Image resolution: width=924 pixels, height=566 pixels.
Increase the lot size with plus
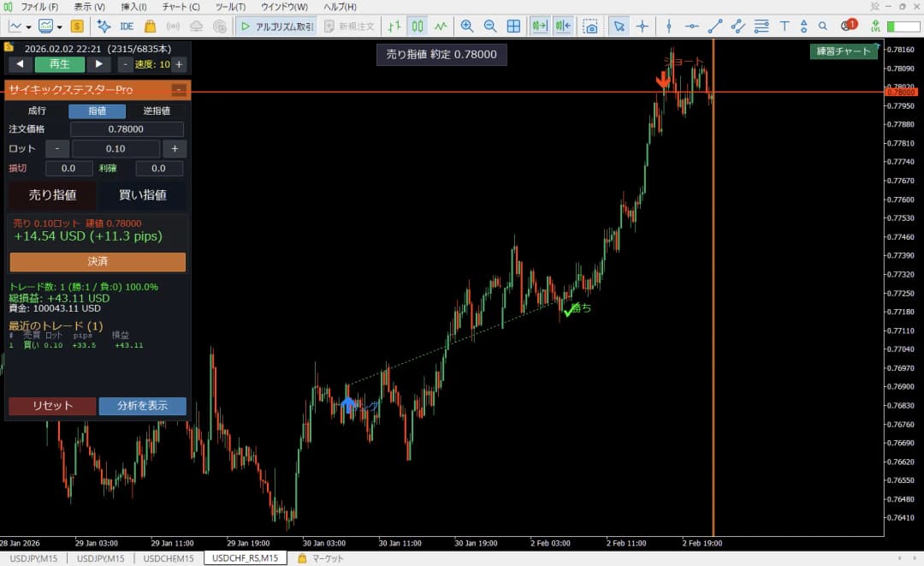[x=175, y=149]
